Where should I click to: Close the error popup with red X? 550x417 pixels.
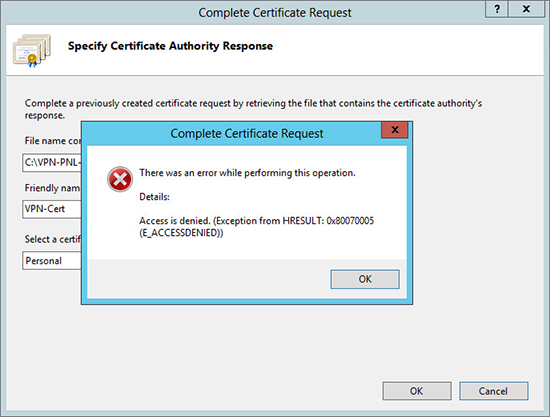[x=395, y=130]
